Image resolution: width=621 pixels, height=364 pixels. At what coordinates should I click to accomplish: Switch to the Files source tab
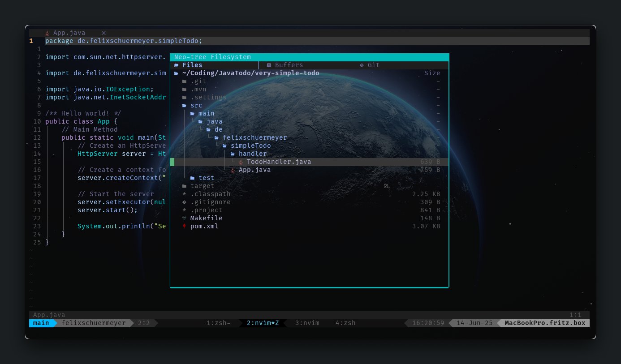pyautogui.click(x=192, y=65)
